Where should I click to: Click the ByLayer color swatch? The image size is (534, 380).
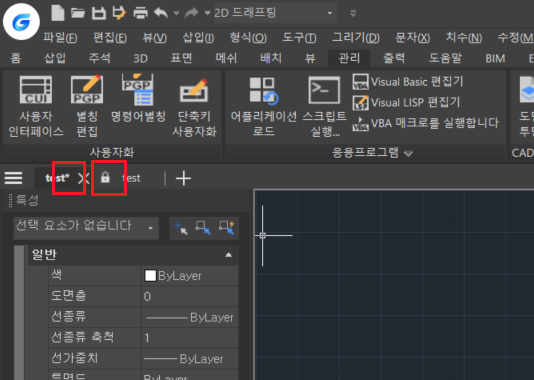point(150,275)
